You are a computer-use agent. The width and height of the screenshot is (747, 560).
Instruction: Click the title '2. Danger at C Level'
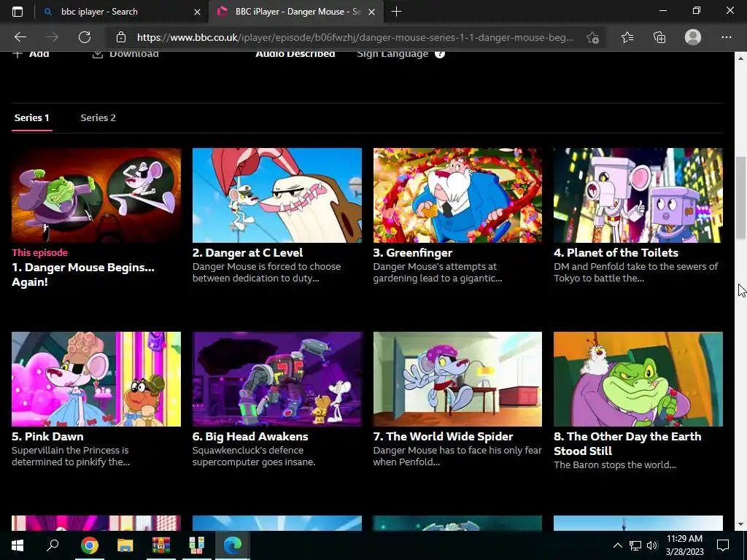point(248,253)
